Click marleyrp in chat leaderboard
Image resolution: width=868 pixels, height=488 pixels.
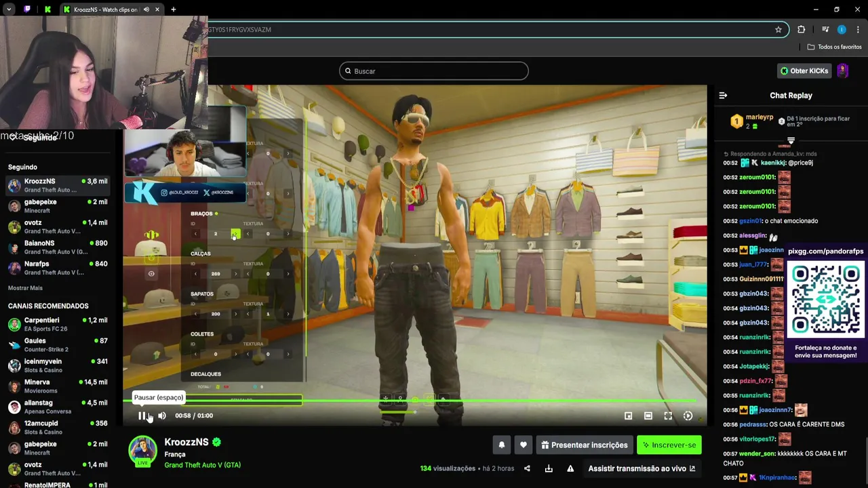759,117
